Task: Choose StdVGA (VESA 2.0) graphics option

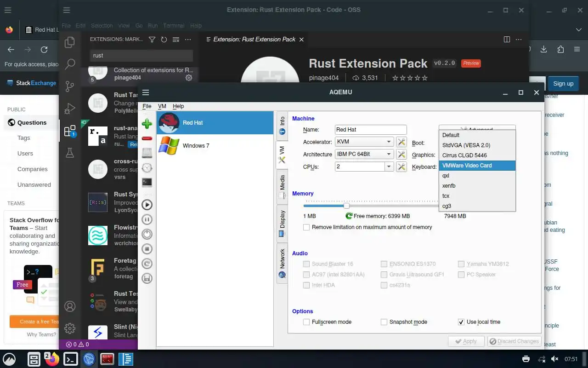Action: (477, 145)
